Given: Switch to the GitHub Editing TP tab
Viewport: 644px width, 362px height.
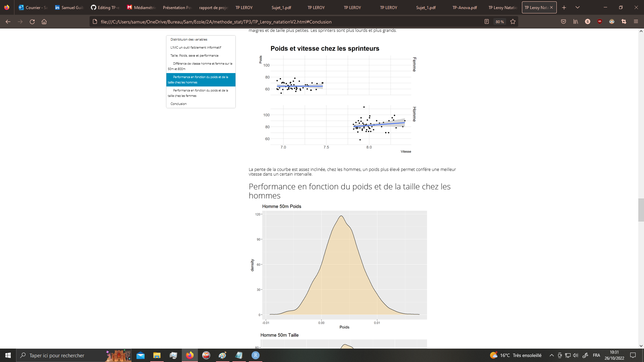Looking at the screenshot, I should pyautogui.click(x=105, y=7).
